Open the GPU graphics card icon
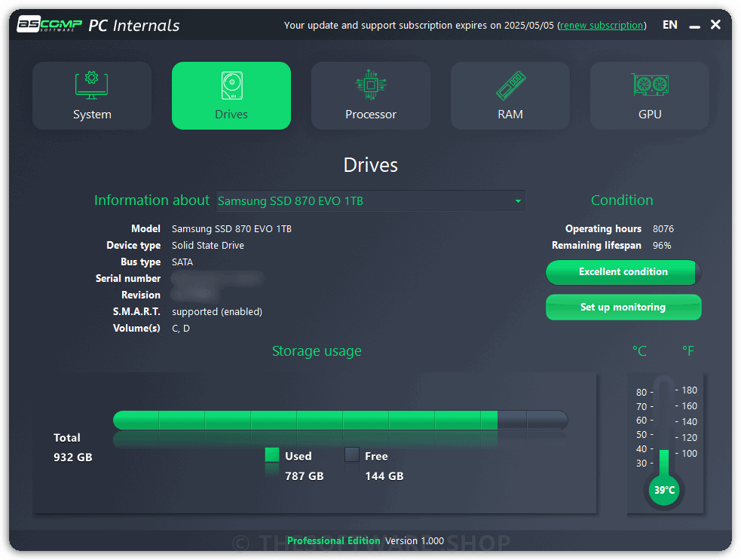Image resolution: width=741 pixels, height=560 pixels. click(650, 84)
